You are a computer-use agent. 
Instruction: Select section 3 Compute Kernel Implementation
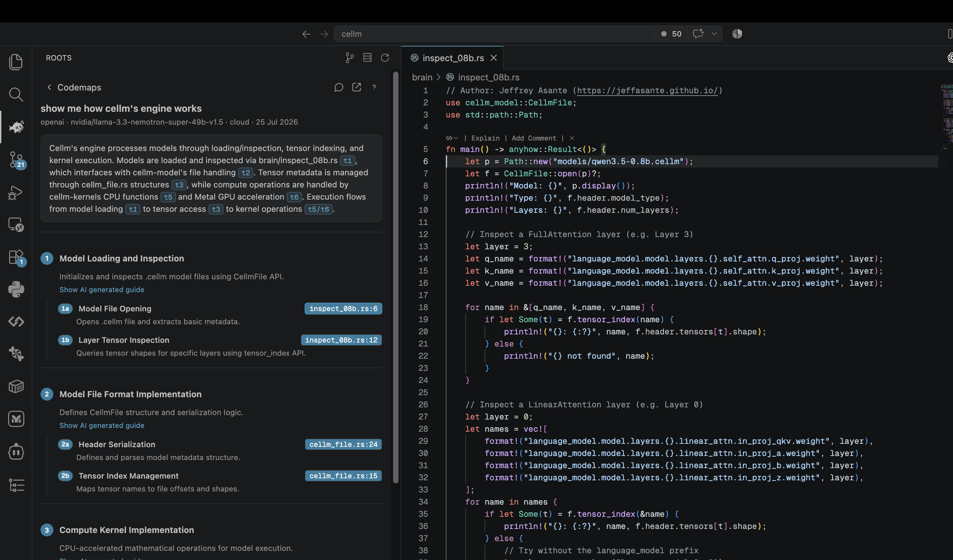point(126,530)
